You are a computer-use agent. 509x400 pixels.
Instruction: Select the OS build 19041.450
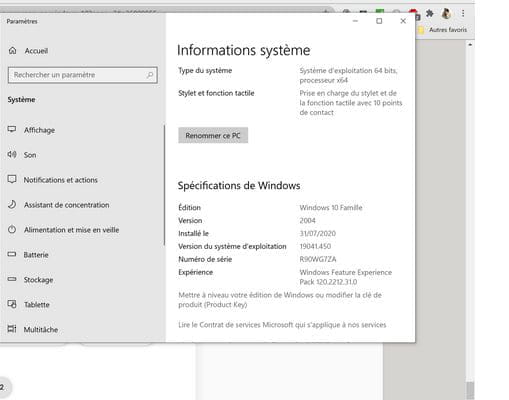315,246
